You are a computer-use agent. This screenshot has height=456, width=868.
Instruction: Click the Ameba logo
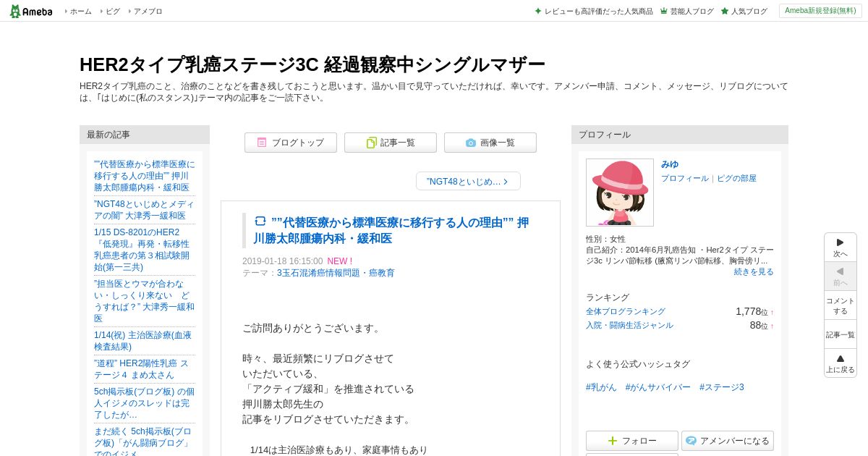point(30,11)
